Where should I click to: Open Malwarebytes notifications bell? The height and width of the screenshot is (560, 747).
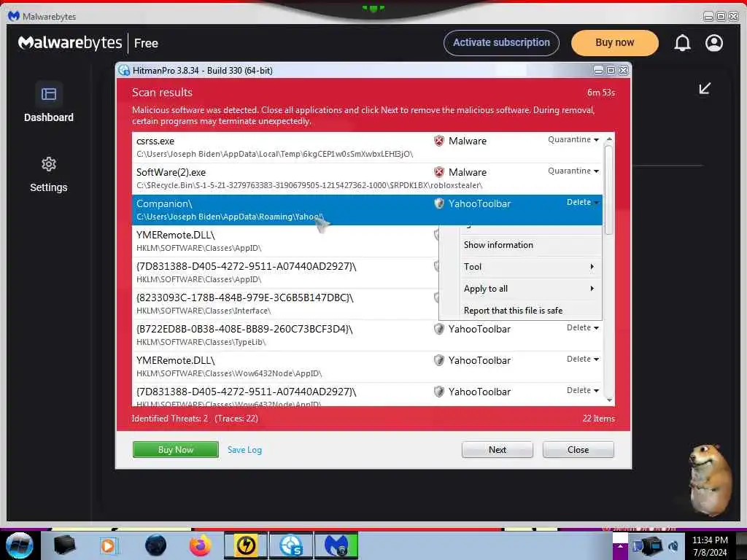682,43
